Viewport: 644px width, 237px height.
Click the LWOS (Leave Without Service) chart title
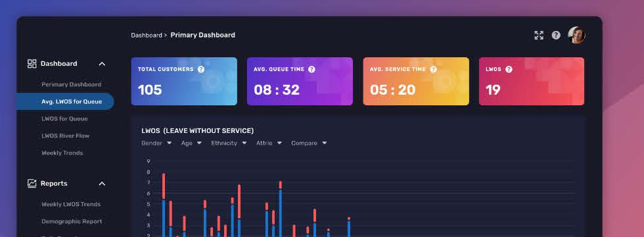pyautogui.click(x=198, y=131)
